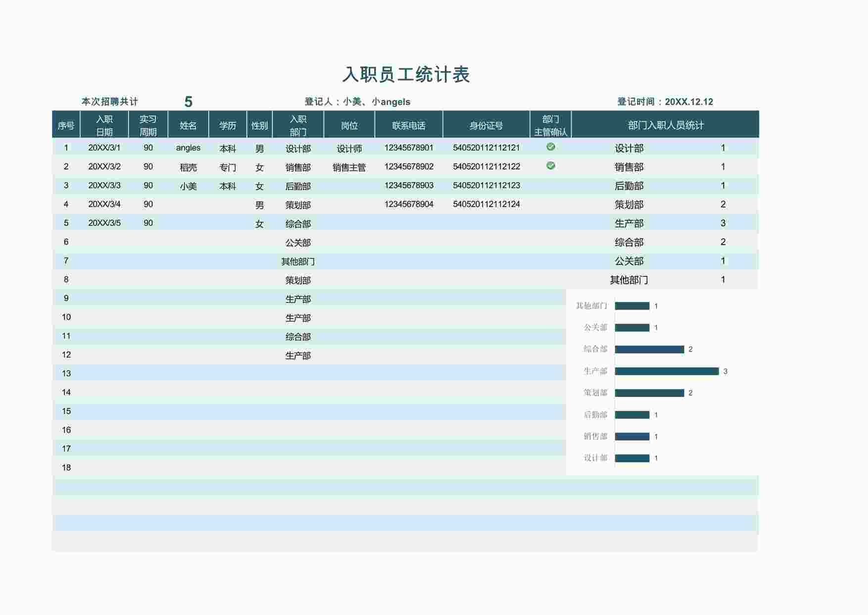Image resolution: width=868 pixels, height=615 pixels.
Task: Select the 入职日期 column header
Action: point(104,125)
